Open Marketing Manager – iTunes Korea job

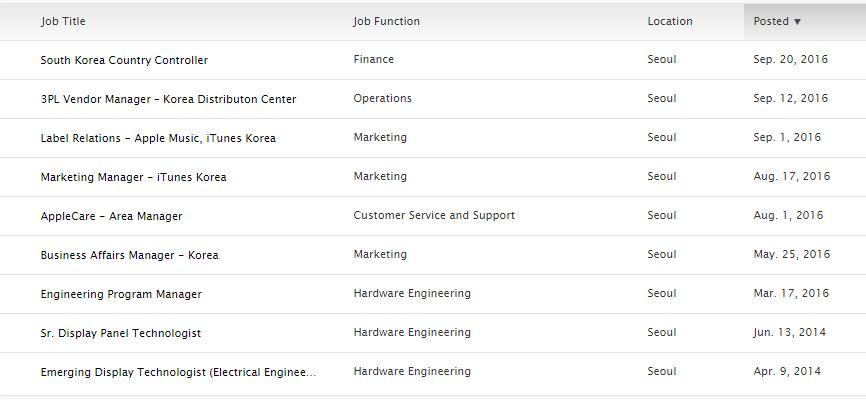pyautogui.click(x=133, y=177)
